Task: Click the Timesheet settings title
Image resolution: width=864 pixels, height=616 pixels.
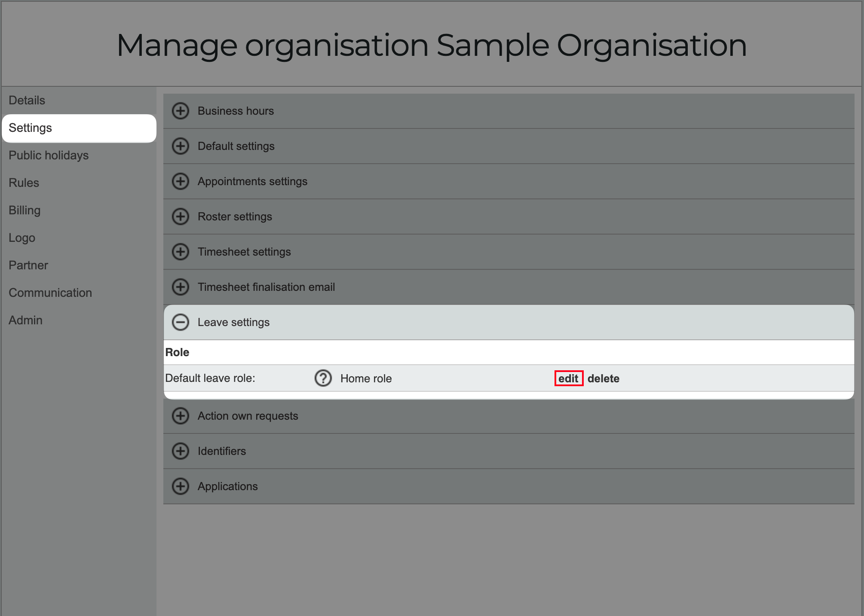Action: [x=244, y=252]
